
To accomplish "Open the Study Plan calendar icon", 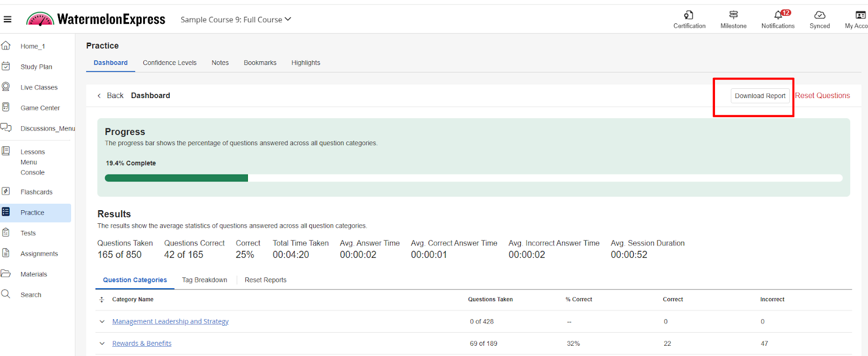I will point(6,66).
